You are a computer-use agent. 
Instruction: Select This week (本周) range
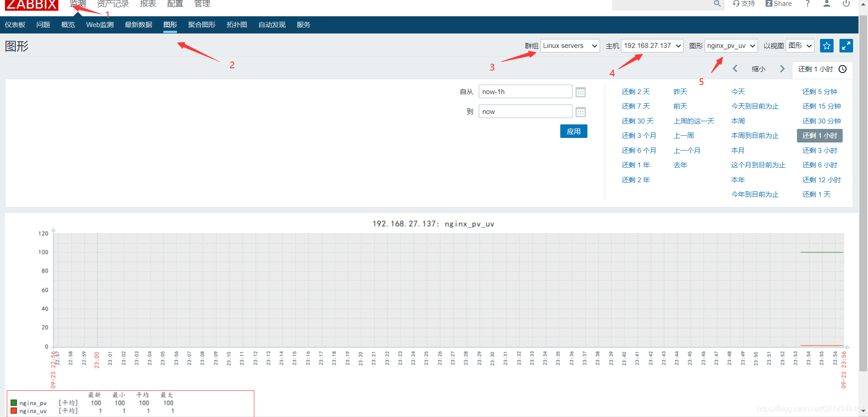pos(738,121)
